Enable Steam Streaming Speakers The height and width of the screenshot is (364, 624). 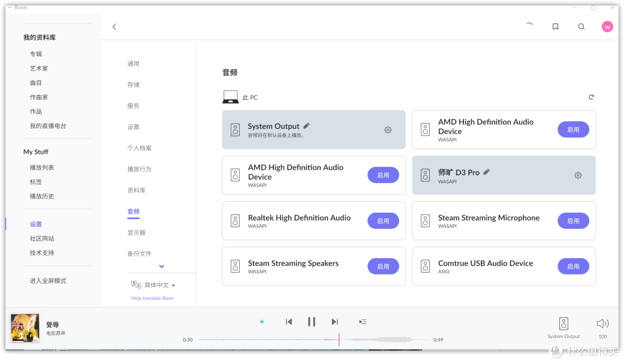[x=383, y=266]
